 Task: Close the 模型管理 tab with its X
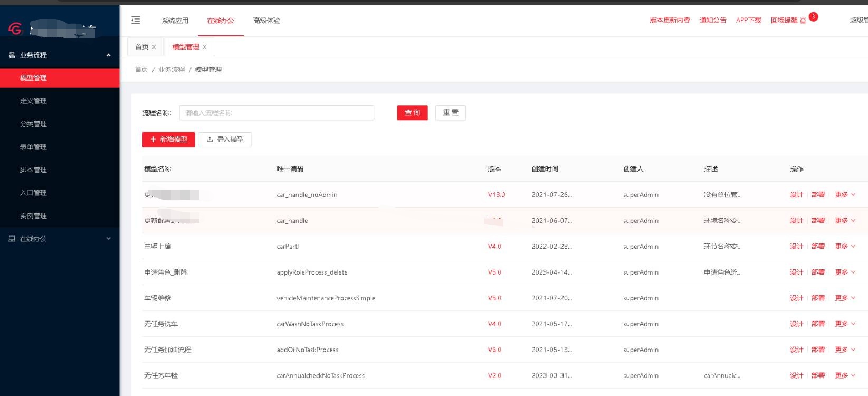tap(204, 47)
